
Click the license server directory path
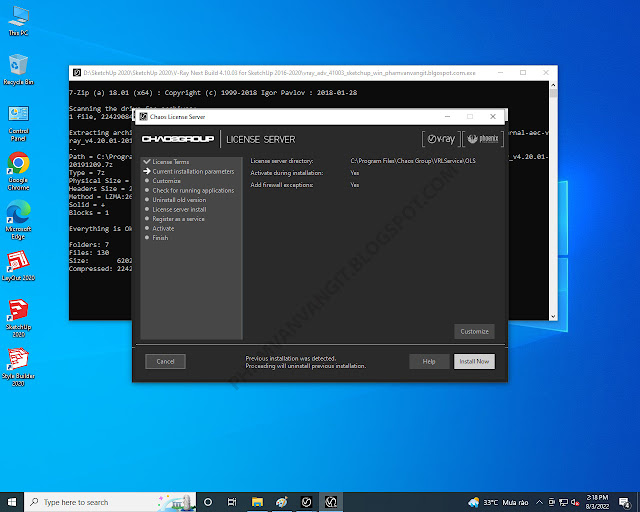click(413, 161)
